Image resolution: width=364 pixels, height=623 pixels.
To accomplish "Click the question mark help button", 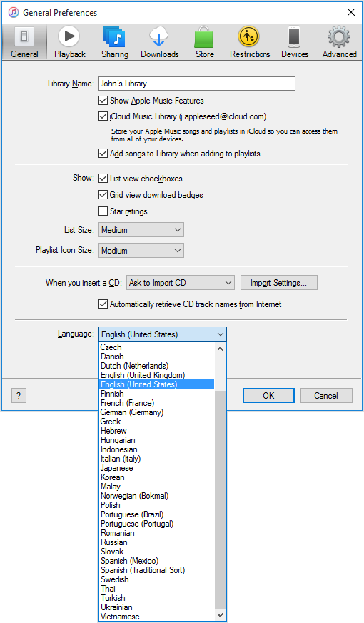I will 19,395.
